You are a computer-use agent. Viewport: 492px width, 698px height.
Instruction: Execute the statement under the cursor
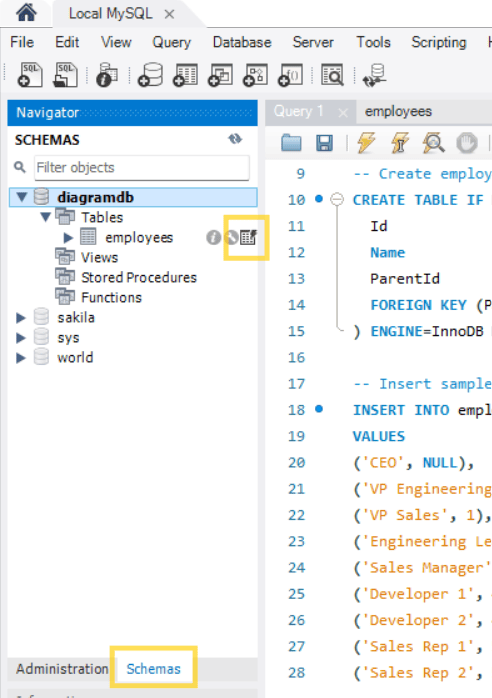click(x=399, y=143)
